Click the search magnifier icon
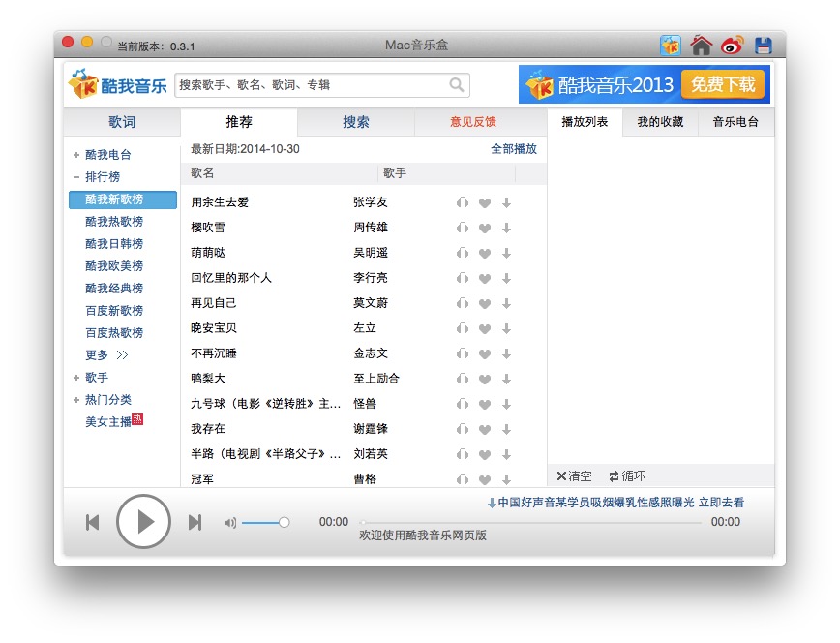The width and height of the screenshot is (840, 643). (x=457, y=84)
